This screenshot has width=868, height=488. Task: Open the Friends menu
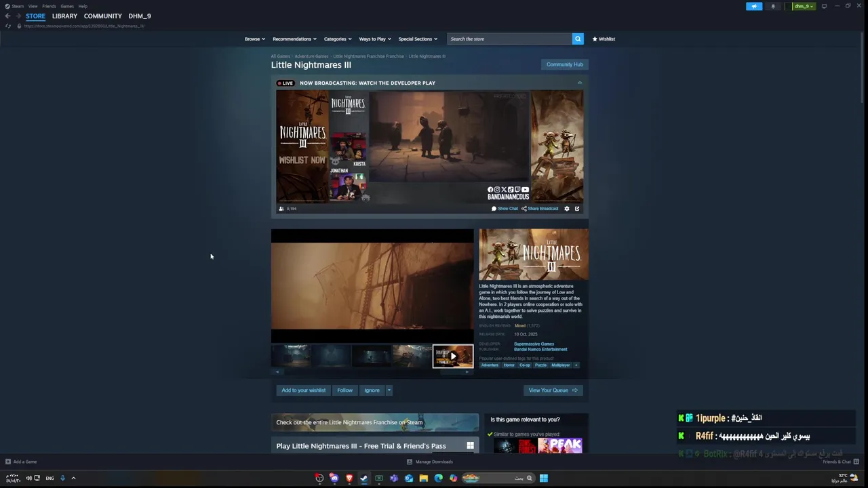coord(49,6)
